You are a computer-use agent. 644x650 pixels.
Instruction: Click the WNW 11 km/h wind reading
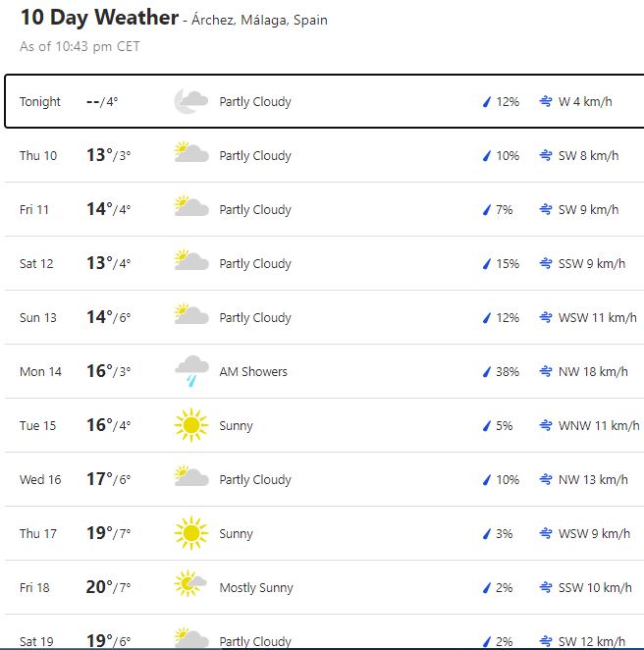pyautogui.click(x=598, y=426)
